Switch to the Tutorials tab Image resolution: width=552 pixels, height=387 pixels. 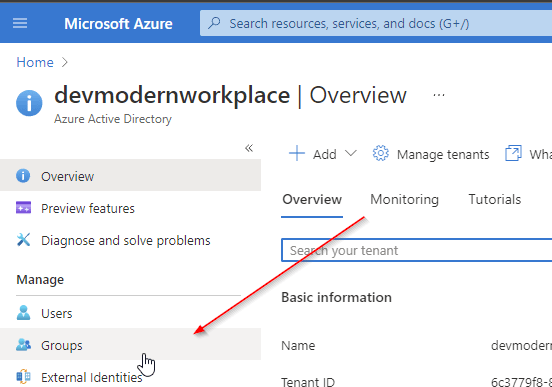[x=495, y=200]
